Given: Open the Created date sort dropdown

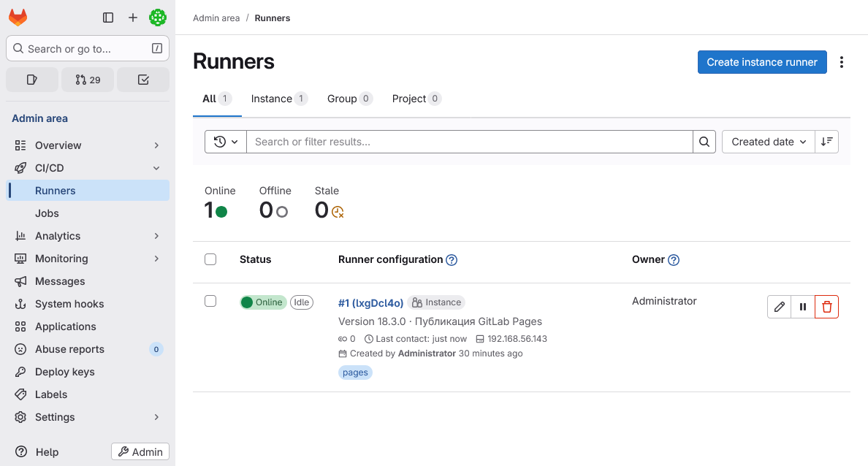Looking at the screenshot, I should tap(769, 142).
